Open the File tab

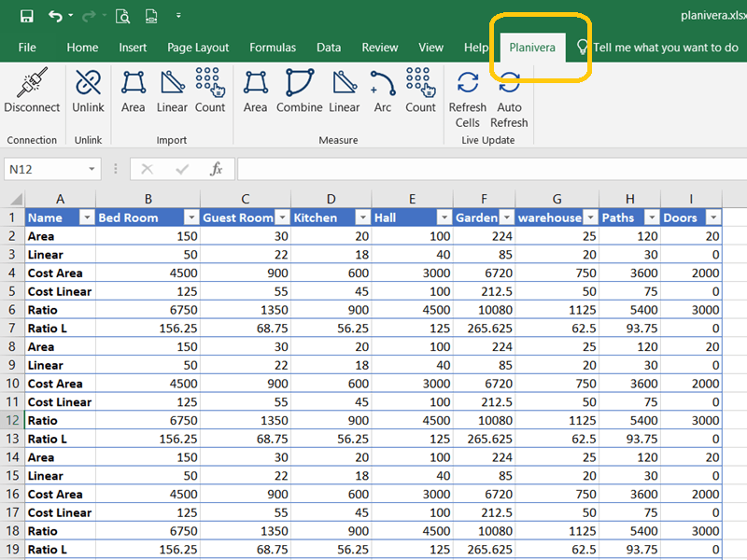tap(27, 48)
